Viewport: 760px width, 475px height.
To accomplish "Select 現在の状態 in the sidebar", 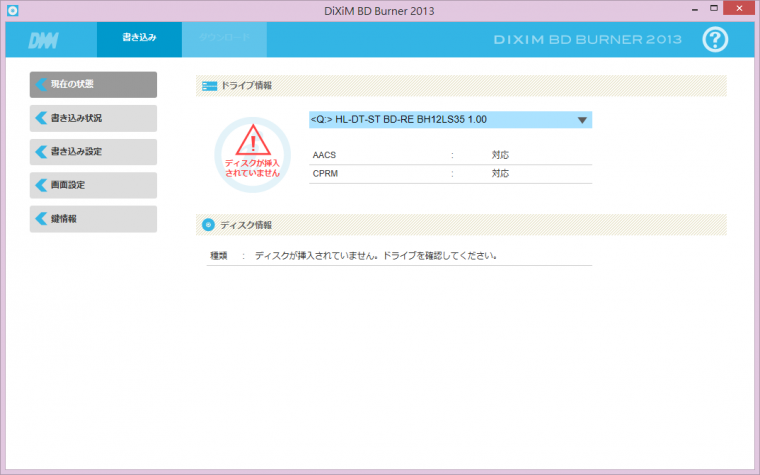I will tap(93, 84).
